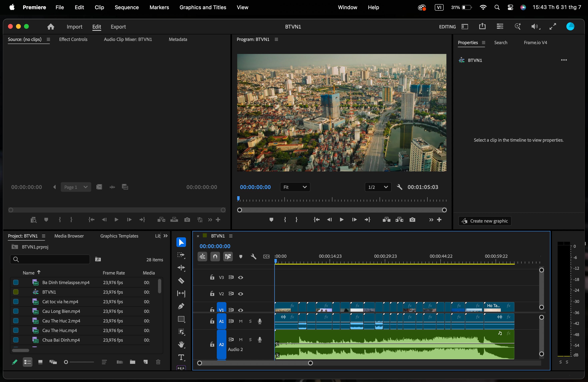The width and height of the screenshot is (588, 382).
Task: Choose the Track Select Forward tool
Action: (x=181, y=255)
